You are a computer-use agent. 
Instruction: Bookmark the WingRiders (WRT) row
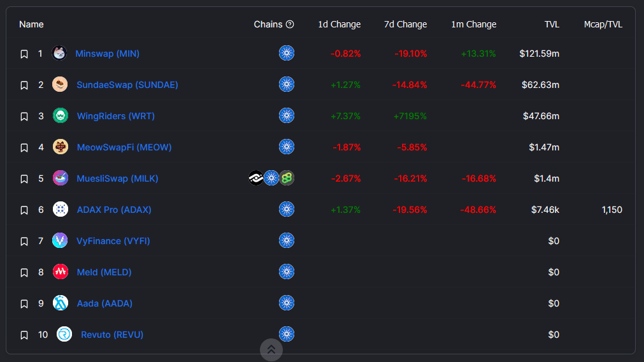(24, 116)
